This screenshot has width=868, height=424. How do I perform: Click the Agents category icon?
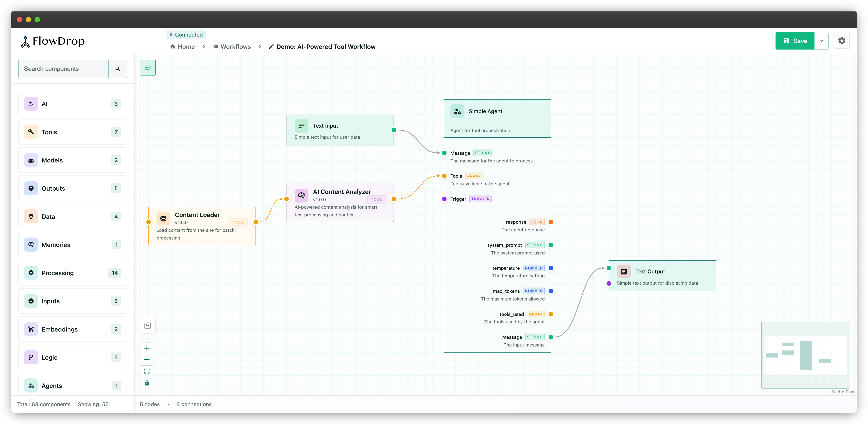pos(31,386)
